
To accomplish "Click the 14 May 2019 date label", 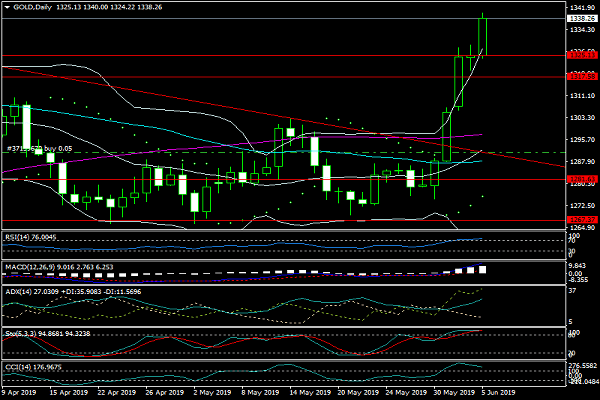I will [310, 393].
